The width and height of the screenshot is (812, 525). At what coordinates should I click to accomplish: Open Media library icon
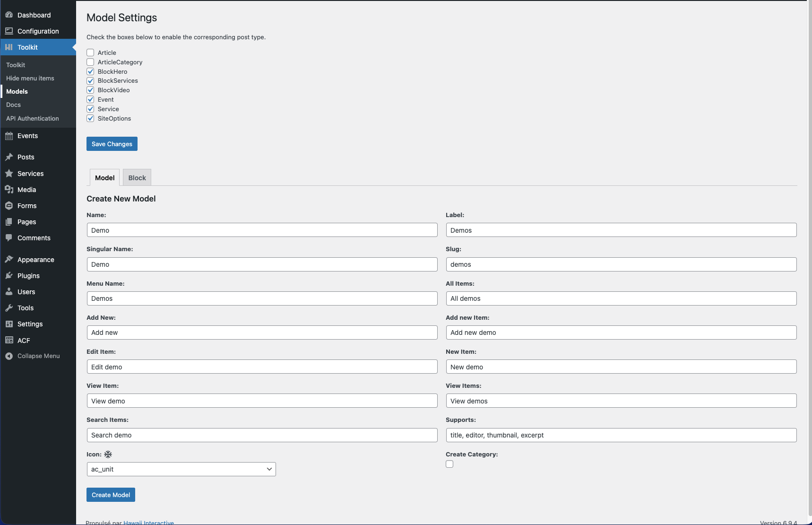point(9,190)
